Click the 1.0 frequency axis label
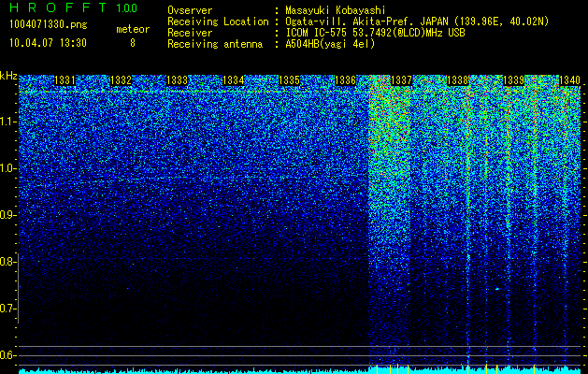Image resolution: width=588 pixels, height=374 pixels. pos(7,168)
